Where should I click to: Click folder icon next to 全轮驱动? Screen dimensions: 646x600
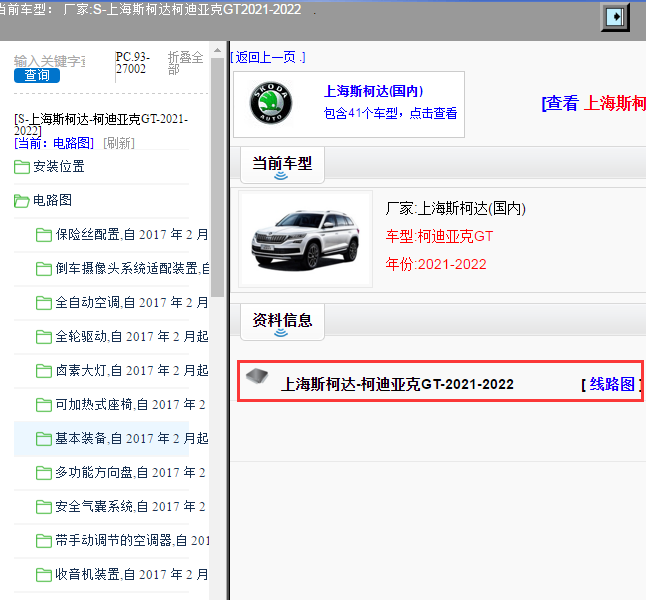tap(44, 337)
